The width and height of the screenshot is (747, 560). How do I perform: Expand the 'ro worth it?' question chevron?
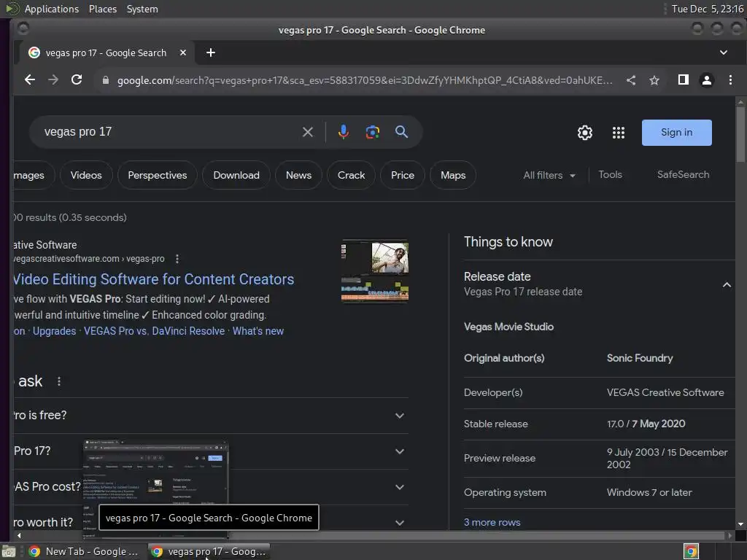[400, 522]
